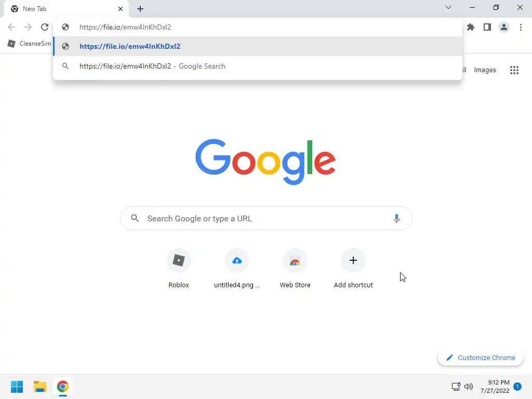
Task: Click the Chrome taskbar icon
Action: click(x=63, y=387)
